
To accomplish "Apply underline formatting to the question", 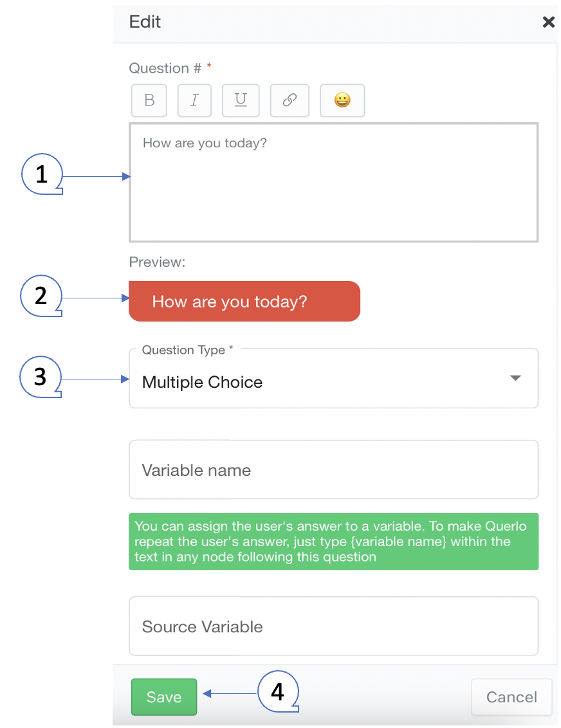I will coord(241,100).
